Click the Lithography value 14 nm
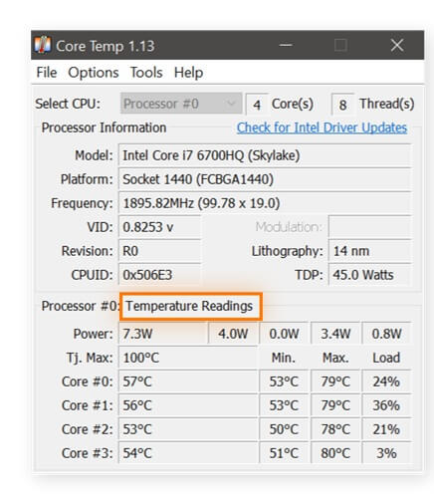 point(369,251)
